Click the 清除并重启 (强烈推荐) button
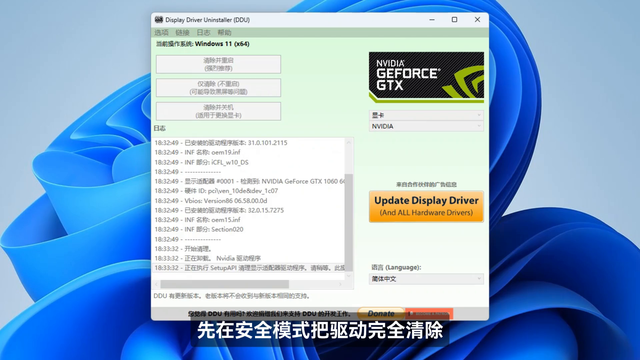Viewport: 640px width, 360px height. (218, 64)
